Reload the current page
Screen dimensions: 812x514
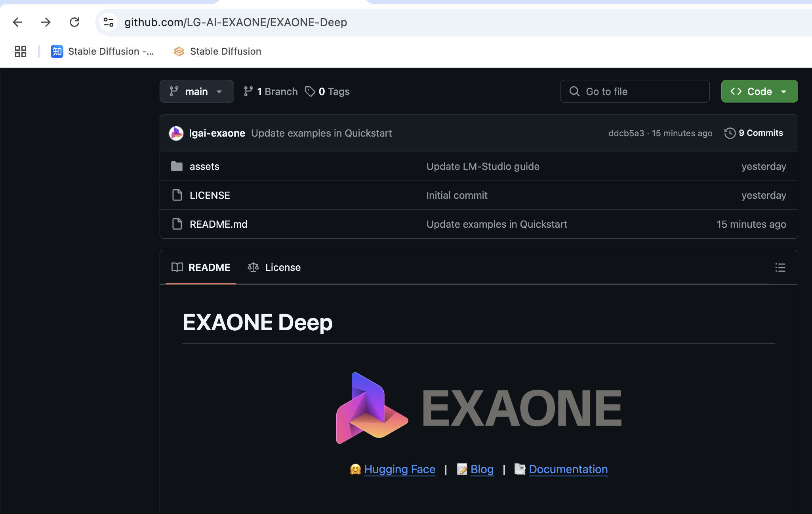pos(74,22)
